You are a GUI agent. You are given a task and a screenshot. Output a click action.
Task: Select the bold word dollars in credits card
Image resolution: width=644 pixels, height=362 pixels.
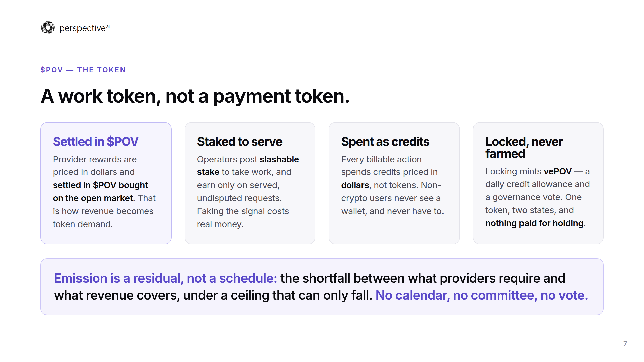coord(355,185)
